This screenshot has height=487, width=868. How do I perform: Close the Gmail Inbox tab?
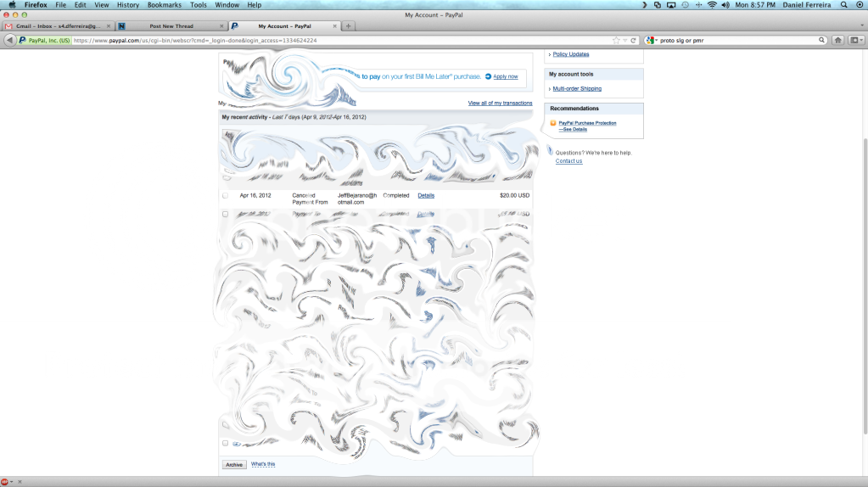[x=109, y=26]
